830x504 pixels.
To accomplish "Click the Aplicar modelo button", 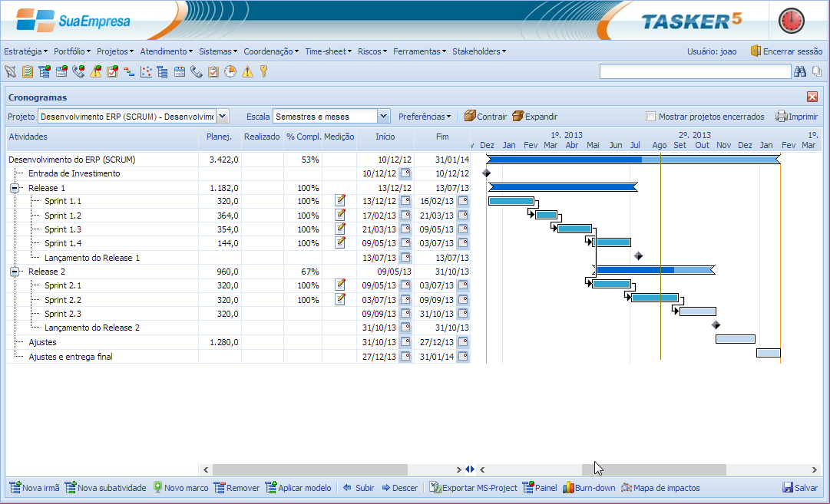I will 299,488.
